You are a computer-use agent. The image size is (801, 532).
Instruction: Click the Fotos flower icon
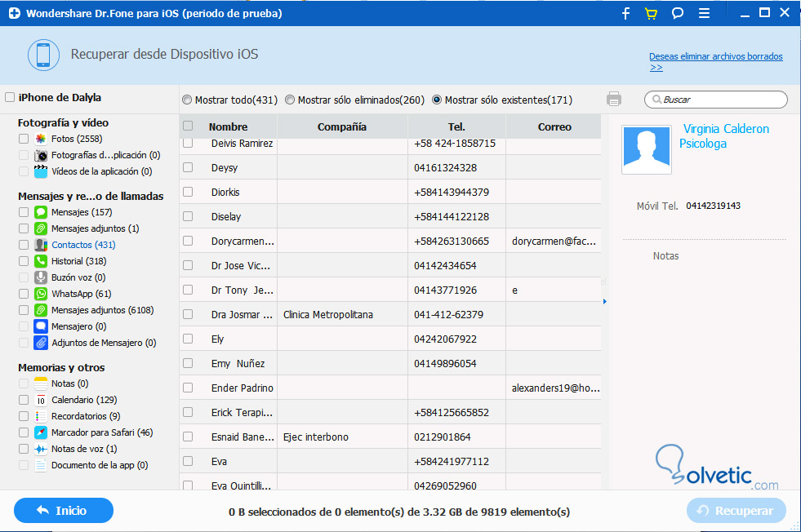coord(41,139)
